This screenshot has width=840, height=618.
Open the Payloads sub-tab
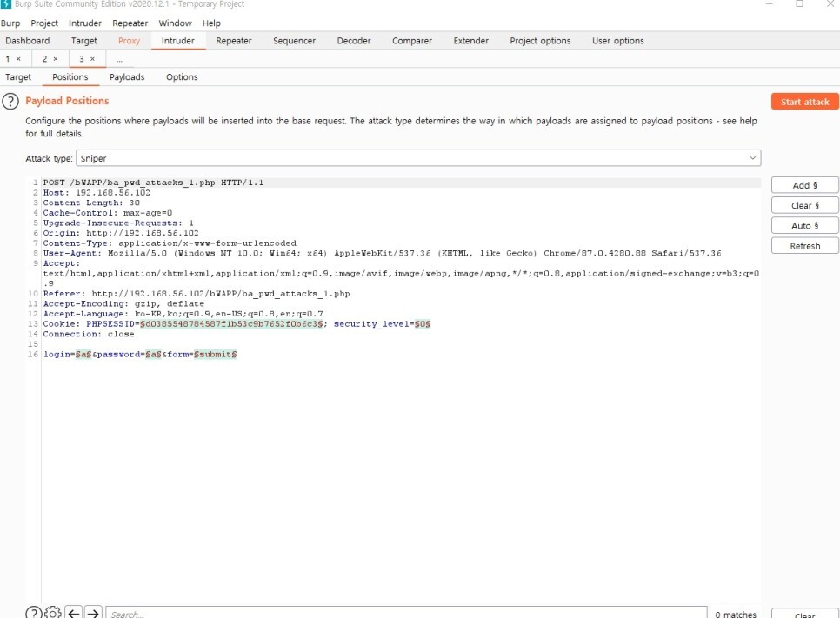point(127,77)
